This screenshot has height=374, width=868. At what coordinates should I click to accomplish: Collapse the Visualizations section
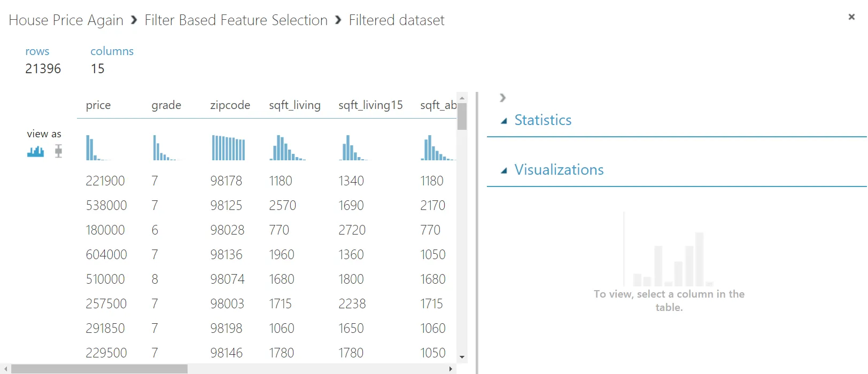[503, 170]
